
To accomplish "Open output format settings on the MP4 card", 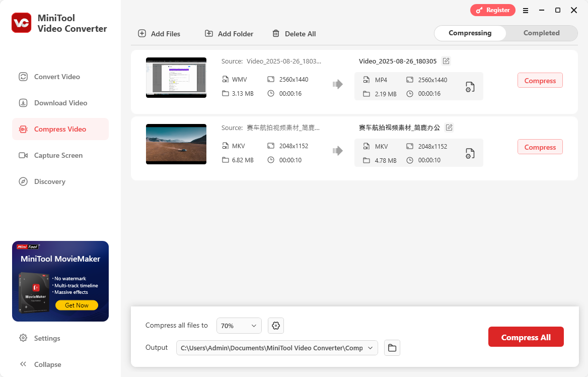I will click(470, 87).
